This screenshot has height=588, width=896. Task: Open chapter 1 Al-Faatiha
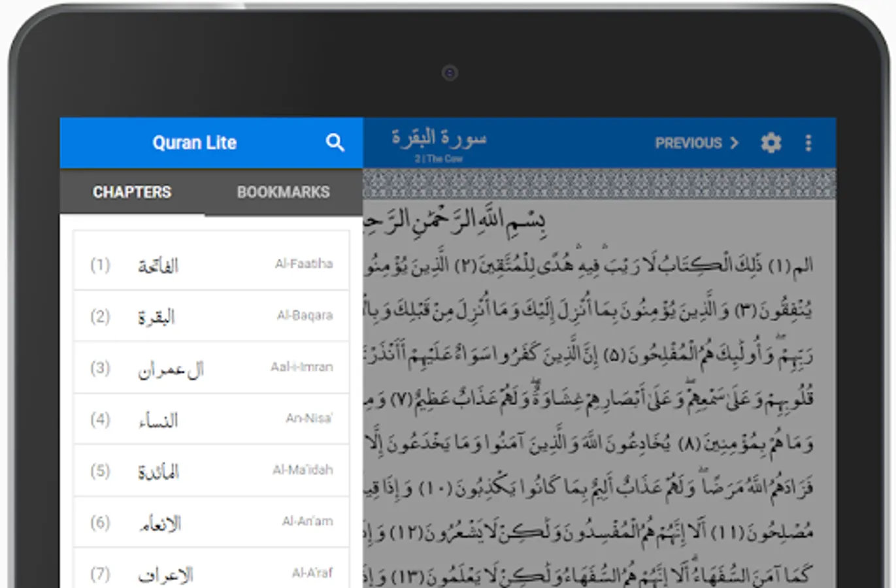(x=211, y=264)
